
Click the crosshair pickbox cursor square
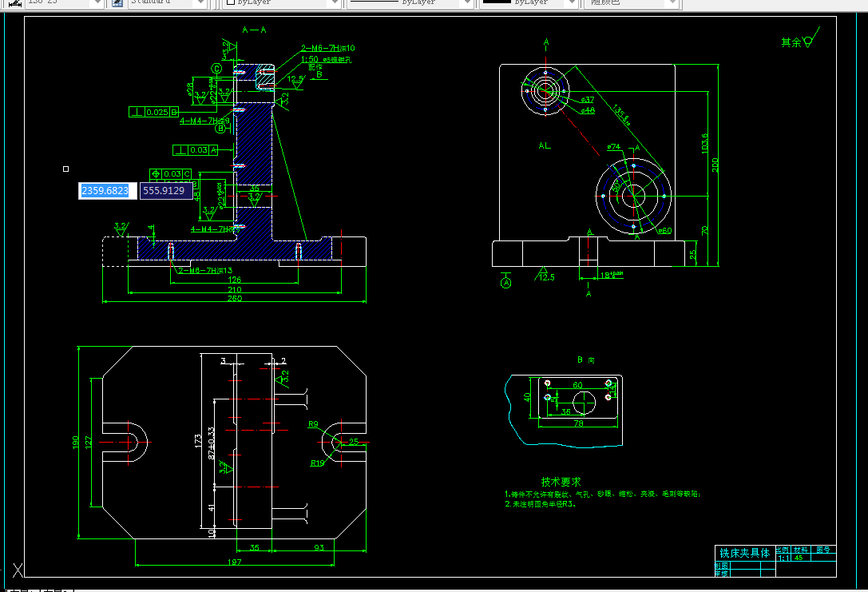pyautogui.click(x=65, y=169)
